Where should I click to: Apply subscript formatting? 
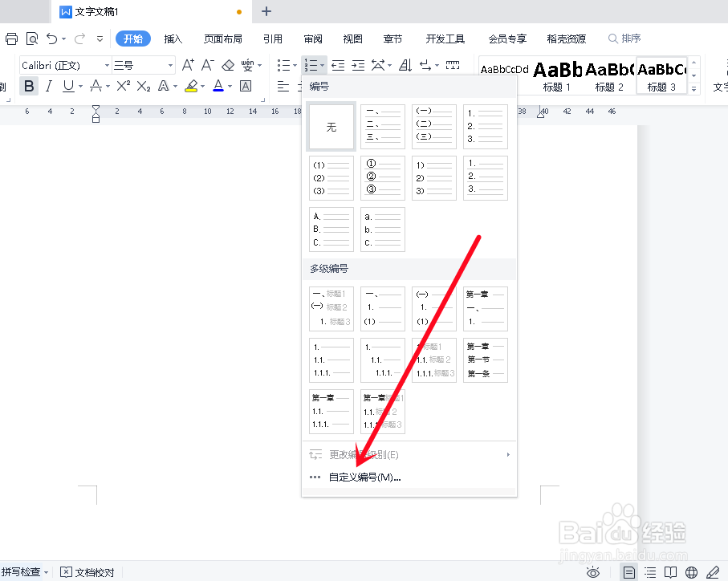click(x=142, y=86)
